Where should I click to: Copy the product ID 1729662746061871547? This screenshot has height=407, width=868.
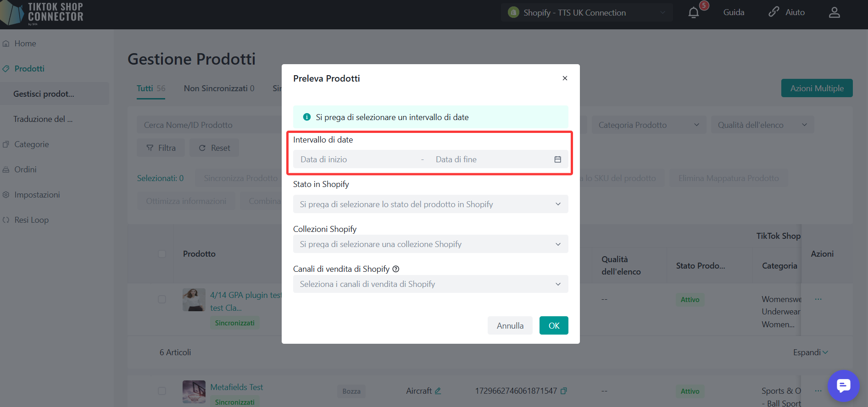[564, 391]
